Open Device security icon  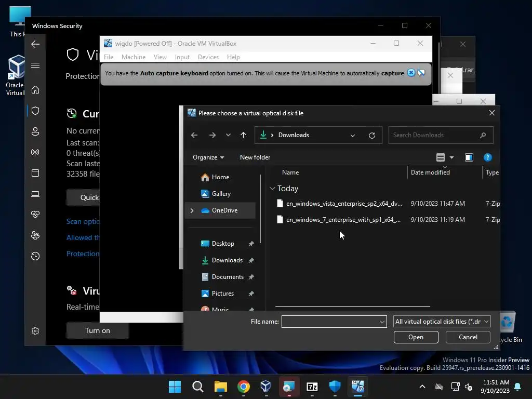[35, 194]
